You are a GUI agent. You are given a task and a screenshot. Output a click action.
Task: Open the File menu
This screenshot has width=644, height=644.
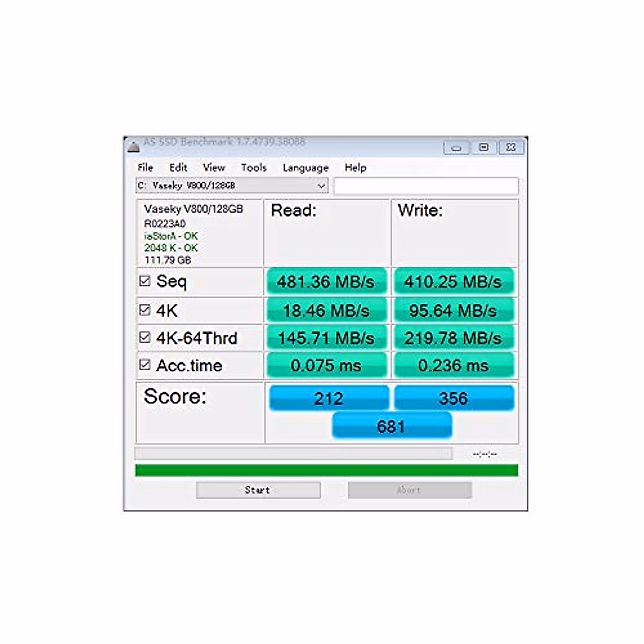click(x=145, y=167)
